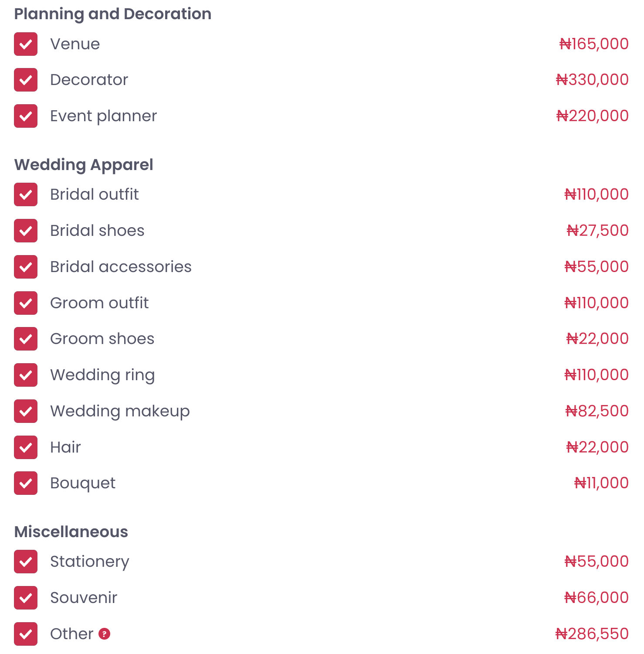Image resolution: width=644 pixels, height=654 pixels.
Task: Deselect the Wedding ring checkbox
Action: [26, 375]
